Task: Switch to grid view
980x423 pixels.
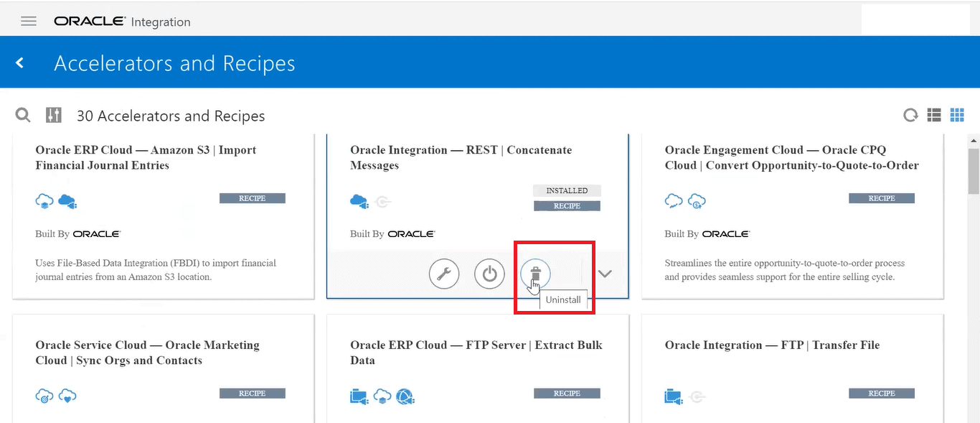Action: [957, 115]
